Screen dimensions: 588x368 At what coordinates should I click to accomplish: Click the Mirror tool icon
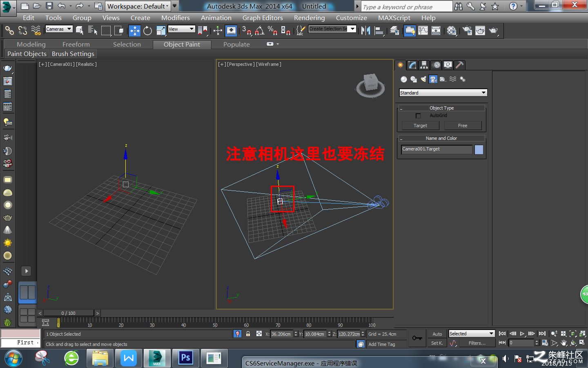[365, 31]
